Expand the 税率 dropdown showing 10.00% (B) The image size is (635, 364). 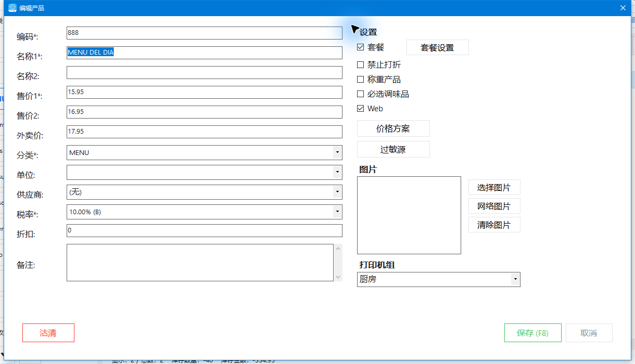tap(337, 212)
